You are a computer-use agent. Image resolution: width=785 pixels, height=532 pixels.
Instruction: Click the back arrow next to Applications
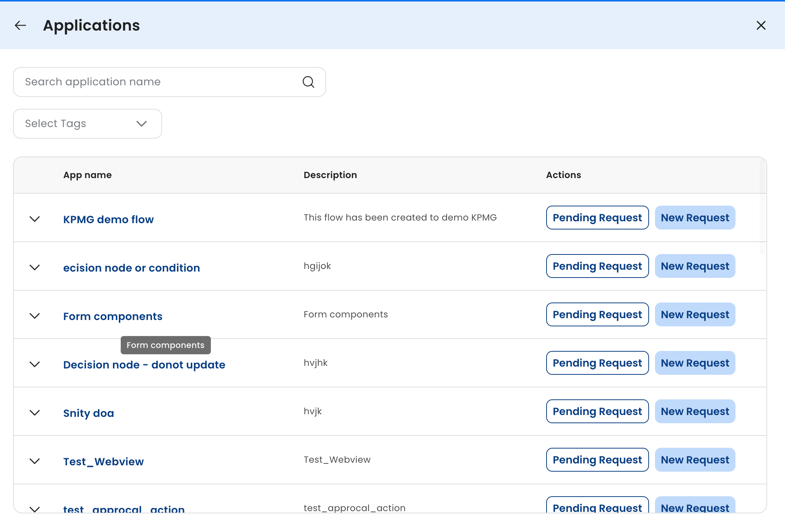pos(20,25)
